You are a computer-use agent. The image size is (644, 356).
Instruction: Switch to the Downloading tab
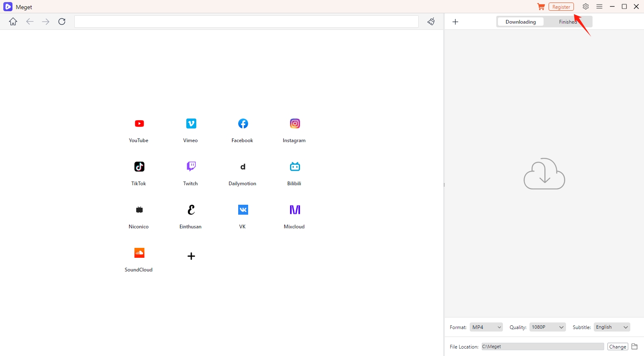(x=521, y=22)
